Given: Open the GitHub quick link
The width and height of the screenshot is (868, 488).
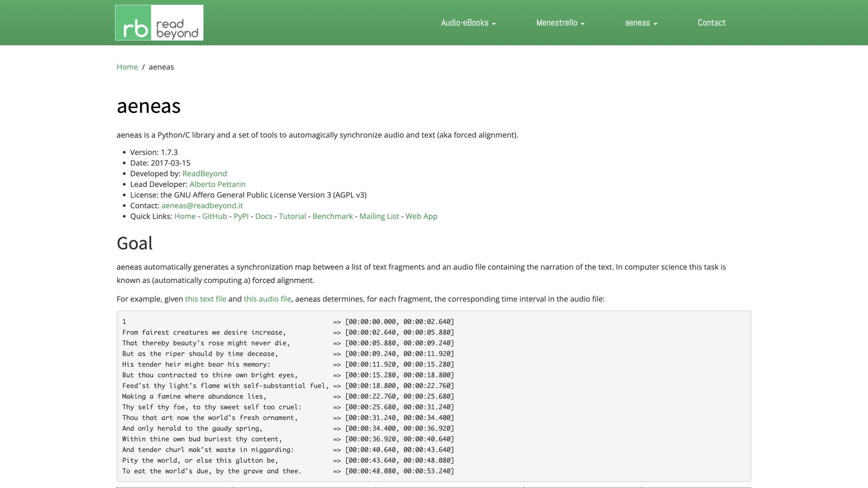Looking at the screenshot, I should 214,216.
